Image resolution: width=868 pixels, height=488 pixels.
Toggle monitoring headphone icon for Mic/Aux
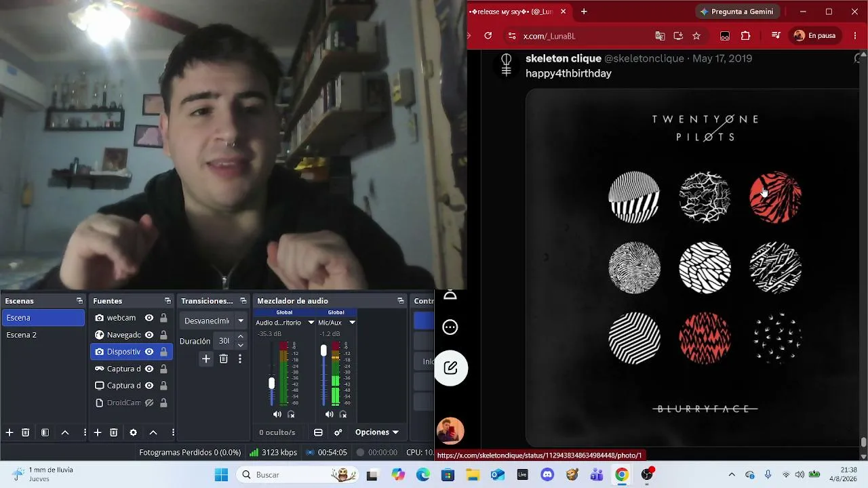coord(343,414)
